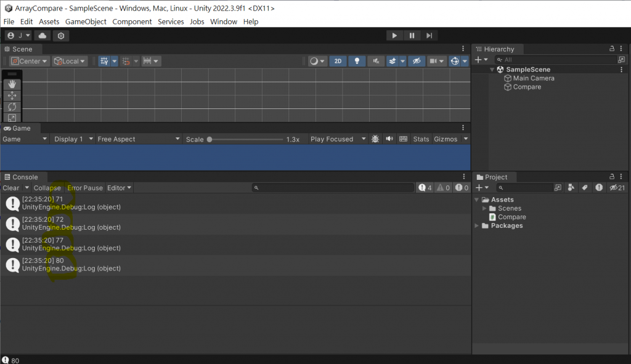Click the Step frame button
Image resolution: width=631 pixels, height=364 pixels.
point(429,35)
